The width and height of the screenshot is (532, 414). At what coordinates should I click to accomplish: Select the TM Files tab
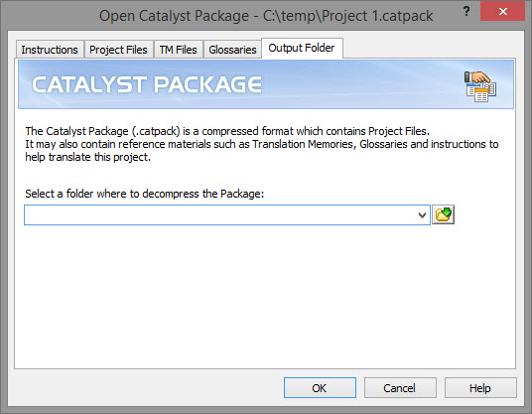point(178,50)
